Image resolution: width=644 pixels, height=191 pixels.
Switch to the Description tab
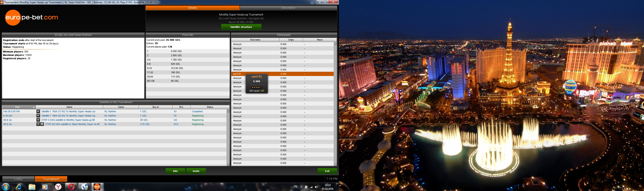pos(288,8)
